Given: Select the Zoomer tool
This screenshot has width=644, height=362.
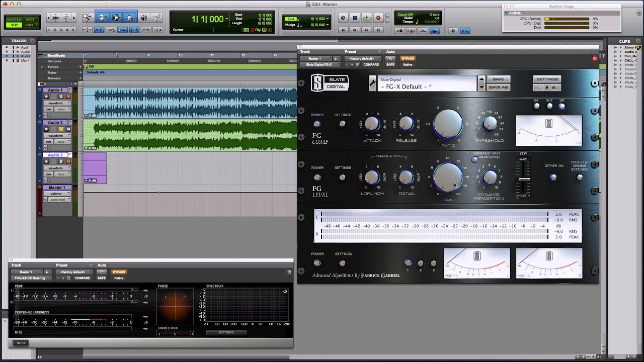Looking at the screenshot, I should tap(87, 18).
